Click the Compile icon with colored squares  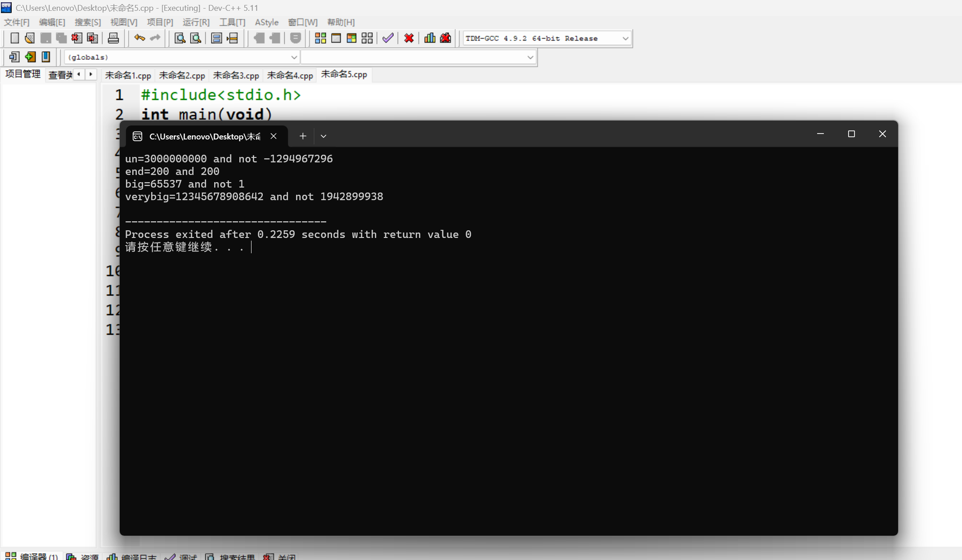click(320, 38)
